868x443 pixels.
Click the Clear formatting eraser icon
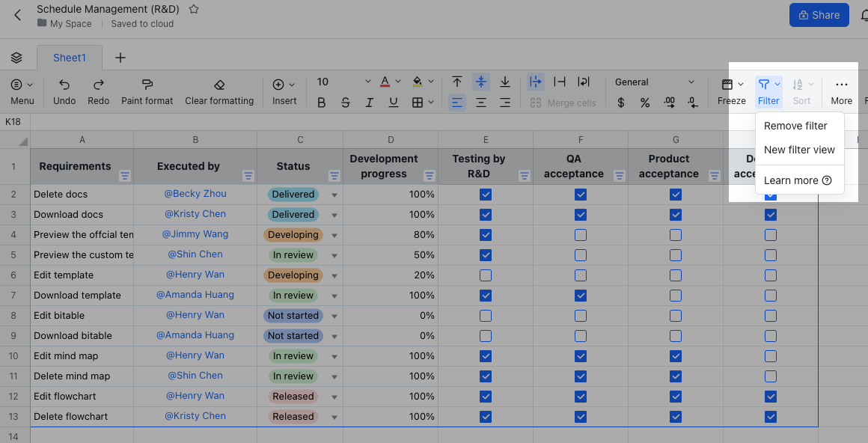point(218,85)
